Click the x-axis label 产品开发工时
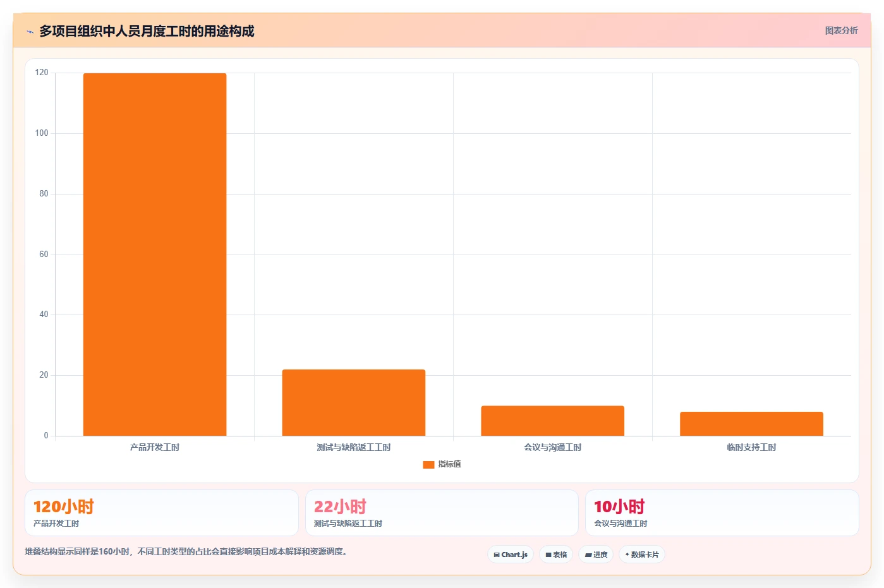This screenshot has width=884, height=588. [155, 447]
